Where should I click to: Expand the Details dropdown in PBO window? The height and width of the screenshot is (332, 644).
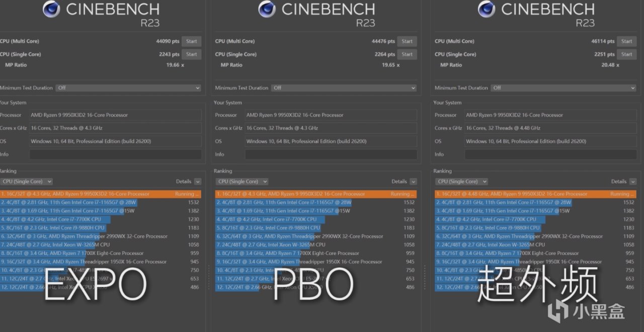pyautogui.click(x=413, y=181)
